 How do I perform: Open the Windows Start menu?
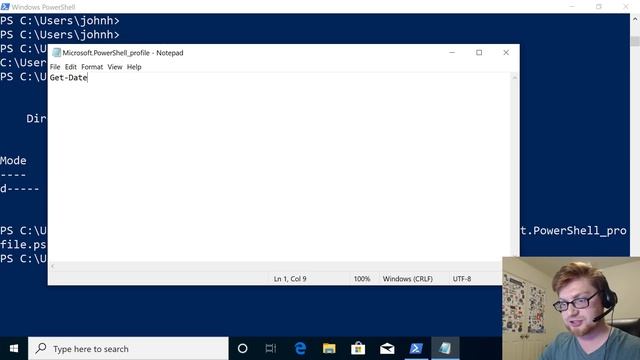click(x=14, y=349)
